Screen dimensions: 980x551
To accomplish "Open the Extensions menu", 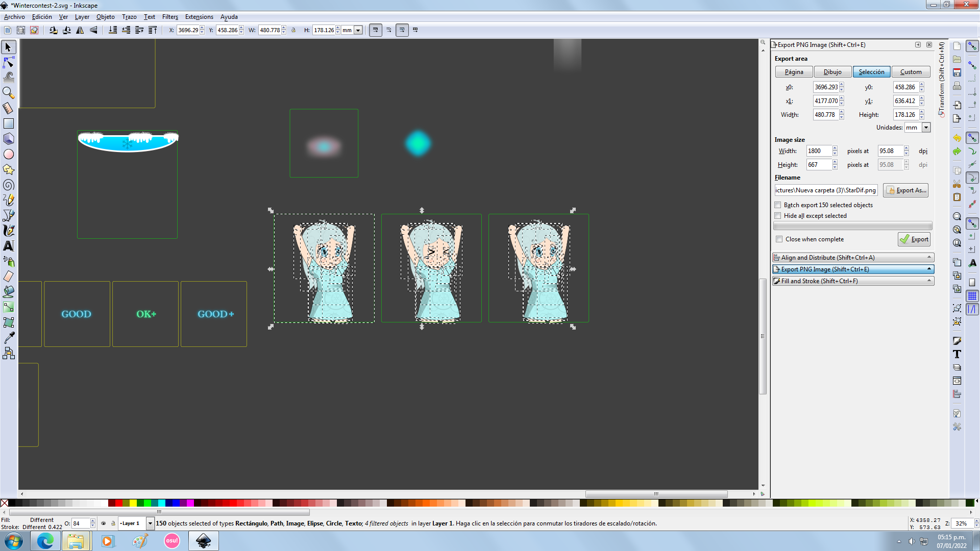I will (x=199, y=17).
